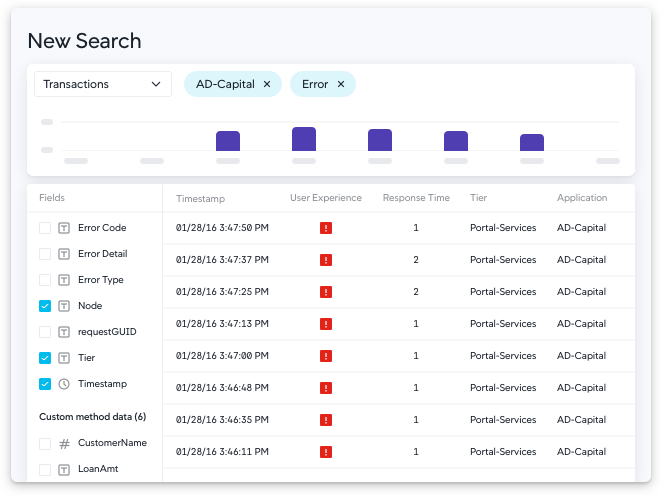Open the Transactions dropdown
This screenshot has height=496, width=662.
(x=102, y=84)
